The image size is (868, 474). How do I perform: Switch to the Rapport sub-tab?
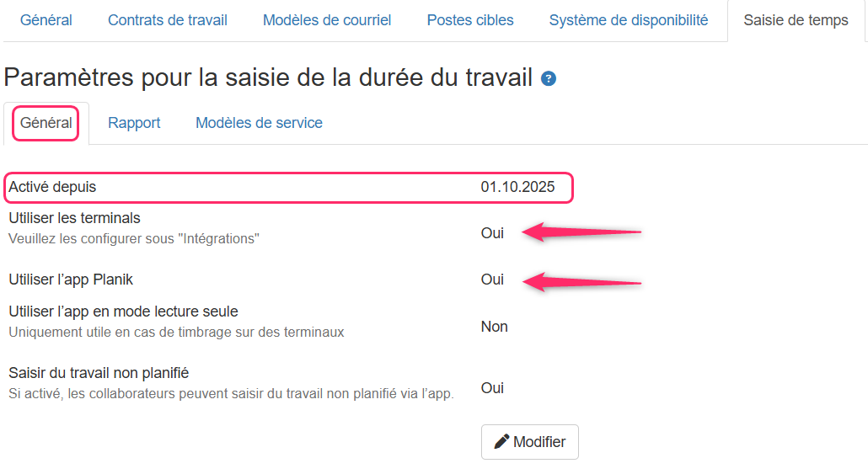click(134, 123)
